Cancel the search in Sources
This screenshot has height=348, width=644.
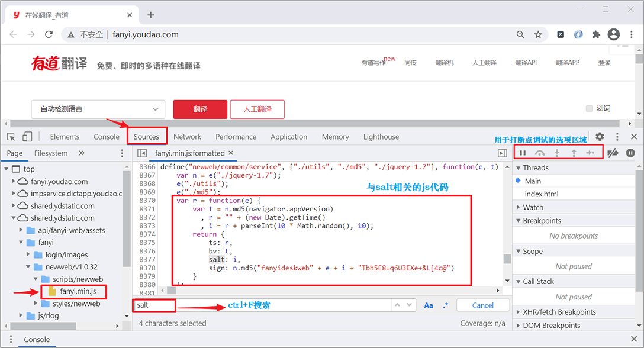point(483,305)
